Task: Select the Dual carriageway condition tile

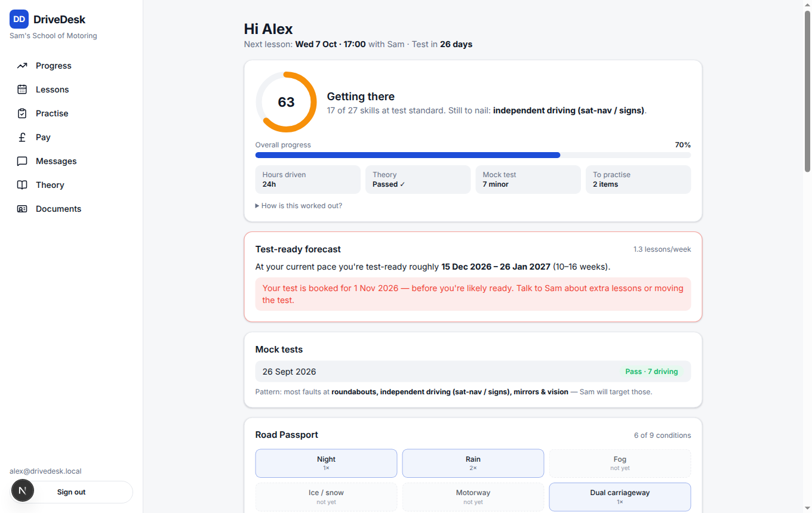Action: click(620, 497)
